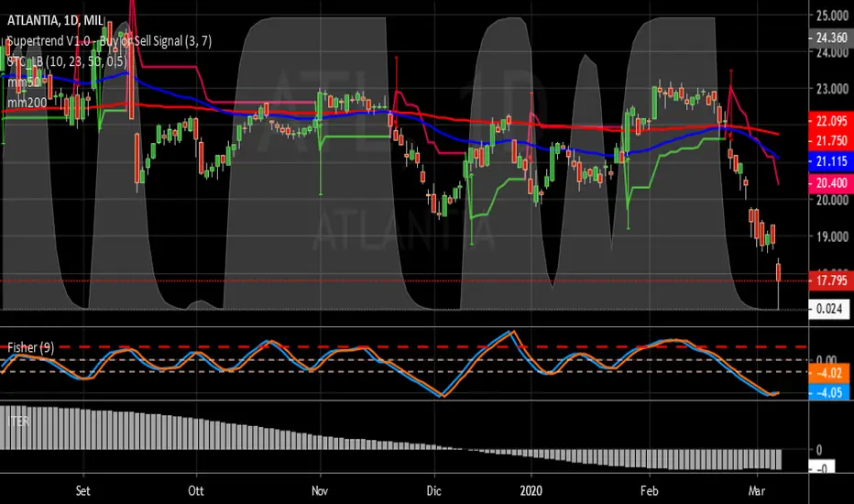Click the 19.000 price scale tick
854x504 pixels.
(832, 236)
